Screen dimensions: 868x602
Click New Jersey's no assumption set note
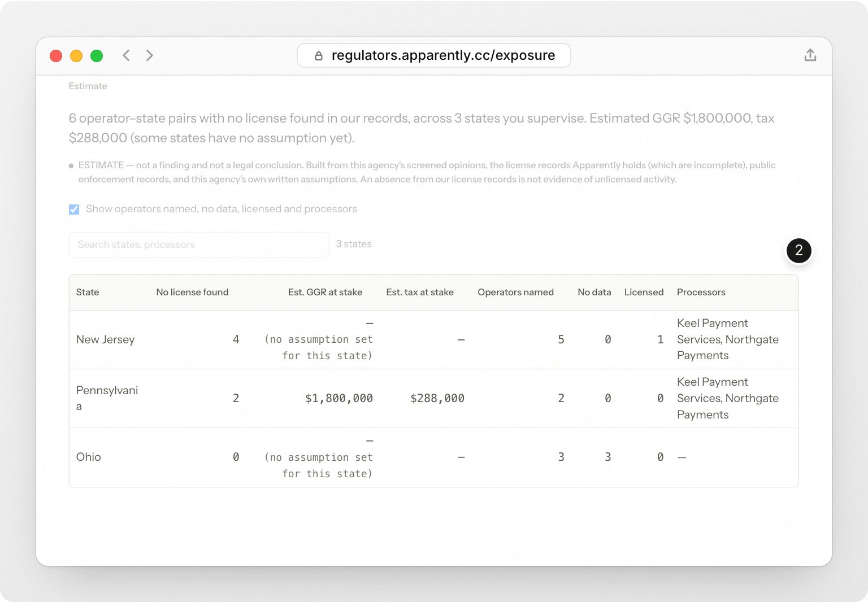pyautogui.click(x=318, y=347)
